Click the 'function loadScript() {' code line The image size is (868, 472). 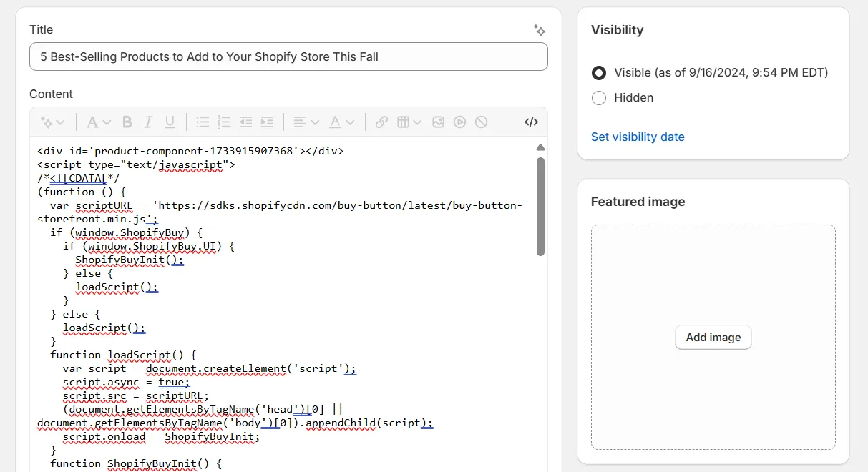(123, 355)
